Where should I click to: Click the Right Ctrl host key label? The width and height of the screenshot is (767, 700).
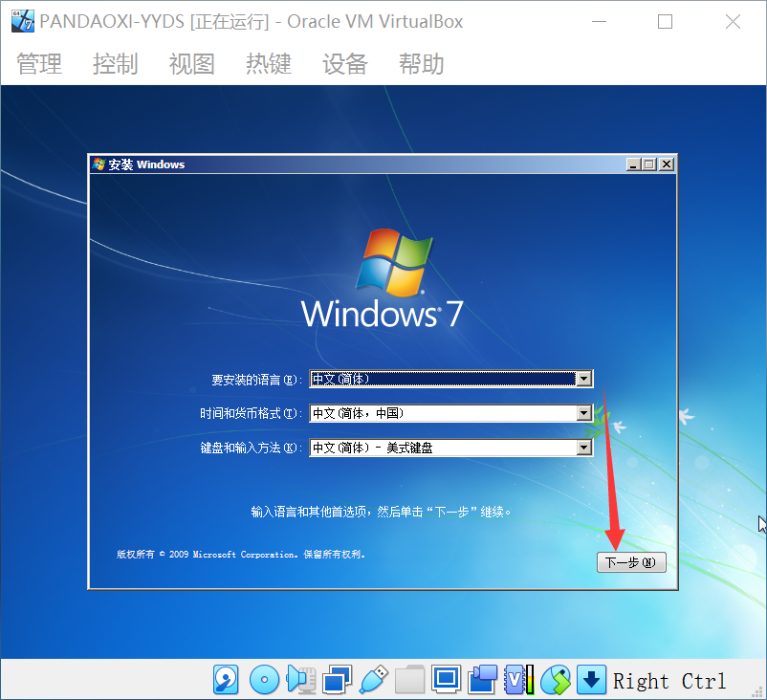[669, 681]
